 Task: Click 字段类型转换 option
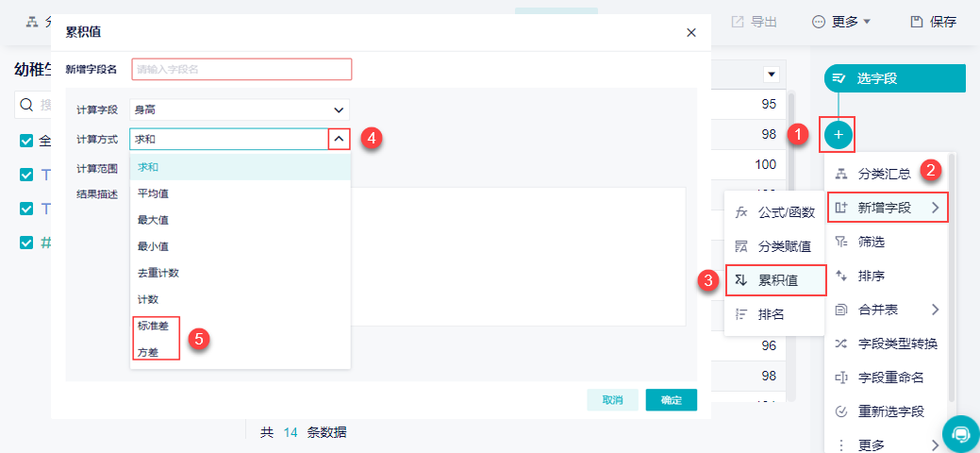click(x=887, y=344)
